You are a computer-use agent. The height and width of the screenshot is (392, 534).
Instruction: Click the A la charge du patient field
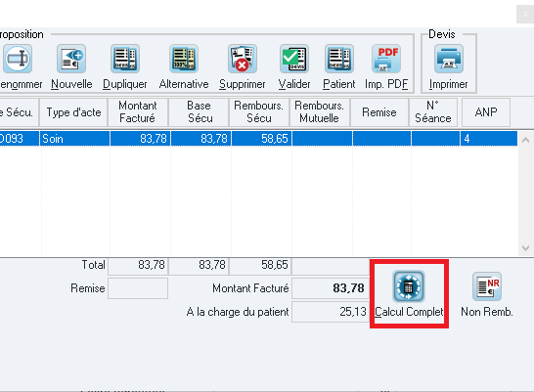(x=330, y=312)
